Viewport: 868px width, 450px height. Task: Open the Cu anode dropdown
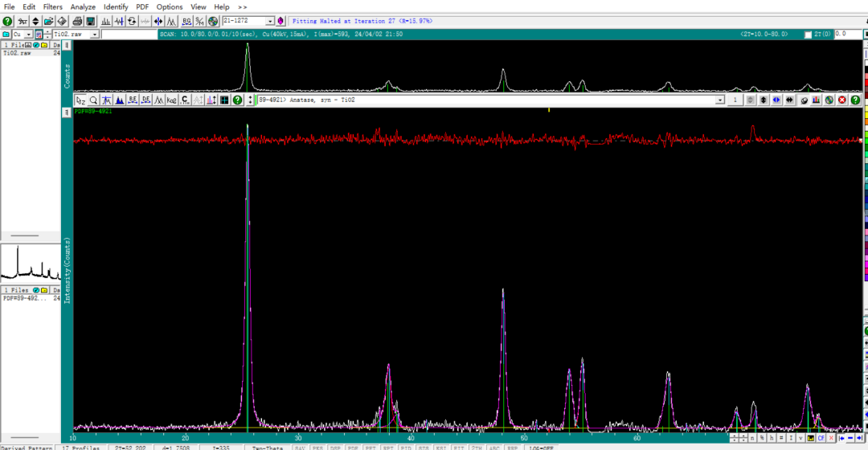tap(28, 35)
